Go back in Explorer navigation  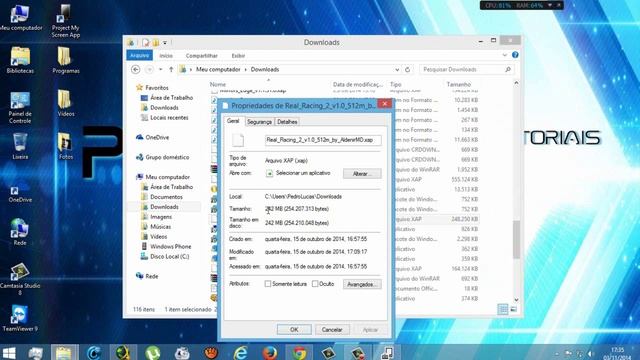[x=136, y=69]
